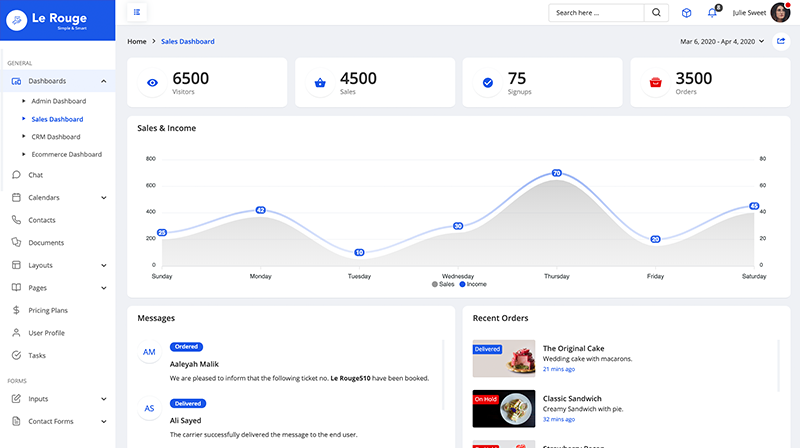Open the notifications bell icon
This screenshot has height=448, width=800.
pos(713,13)
